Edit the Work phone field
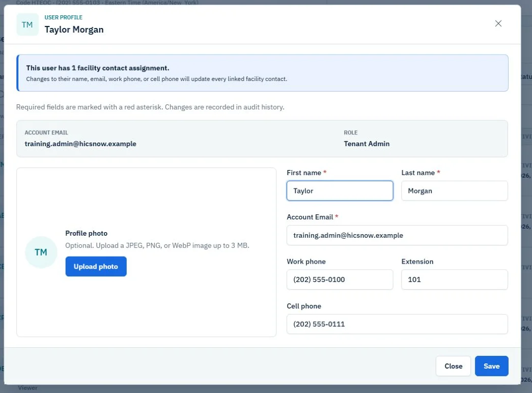The width and height of the screenshot is (532, 393). click(x=340, y=279)
